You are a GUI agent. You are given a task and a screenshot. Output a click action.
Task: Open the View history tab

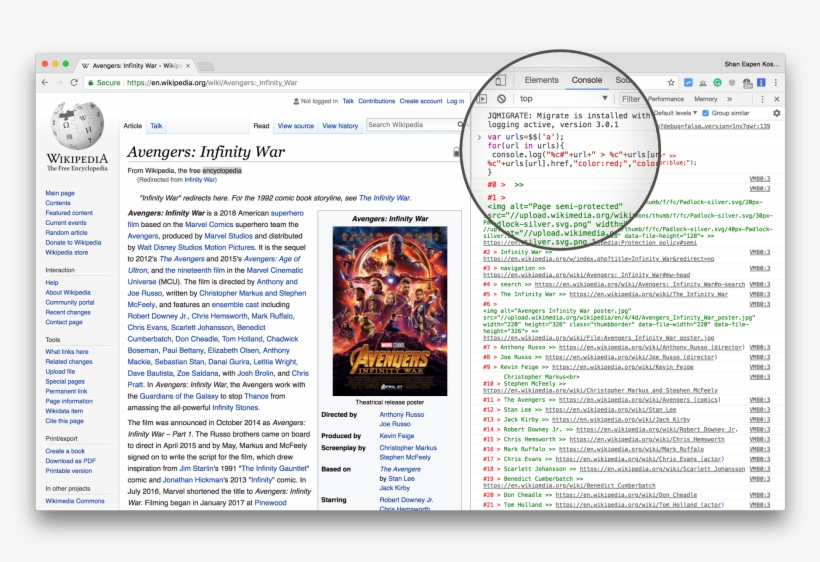340,125
